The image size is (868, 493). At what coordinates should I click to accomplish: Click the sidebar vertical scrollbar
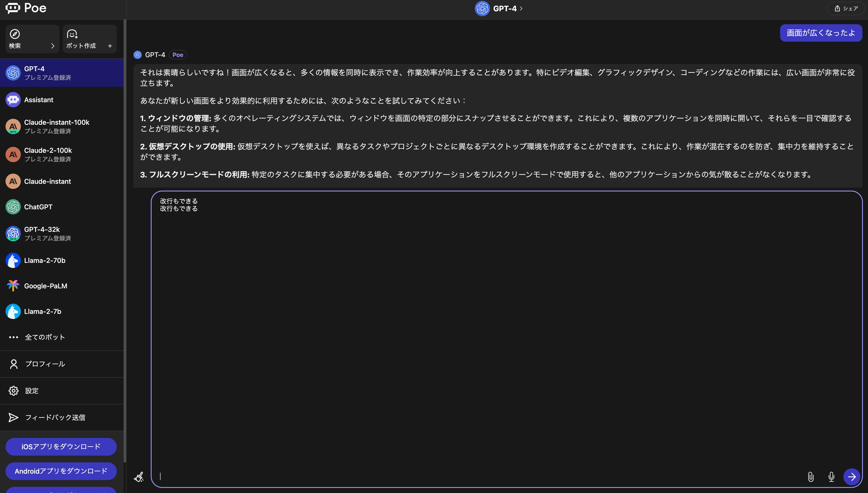125,241
